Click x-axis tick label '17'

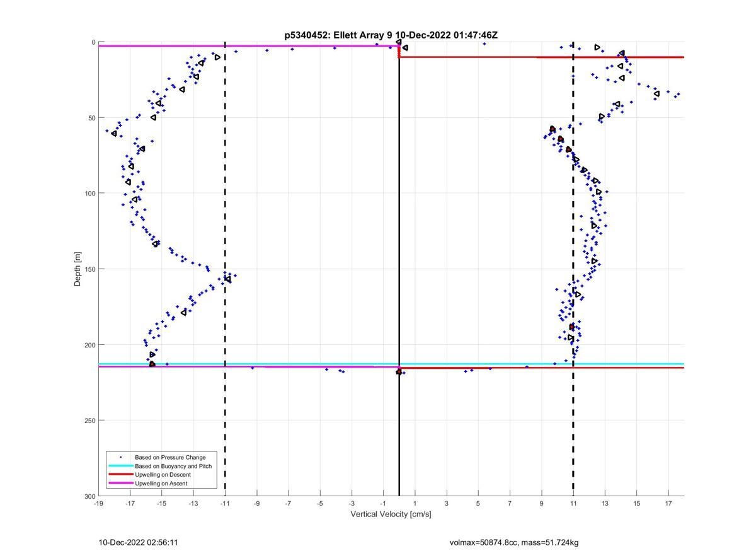pos(668,503)
